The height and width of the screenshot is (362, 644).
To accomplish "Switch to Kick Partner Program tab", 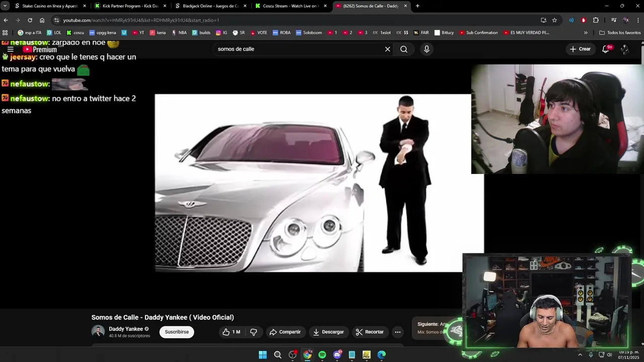I will (x=130, y=6).
